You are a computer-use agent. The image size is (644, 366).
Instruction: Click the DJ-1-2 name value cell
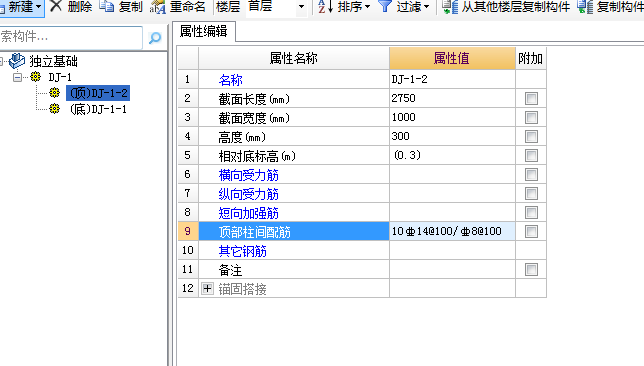pos(452,79)
